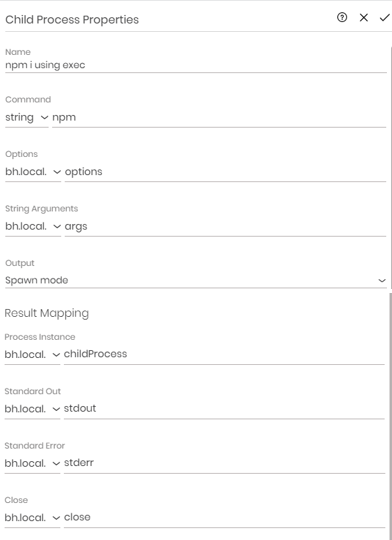Viewport: 392px width, 540px height.
Task: Close the Child Process Properties panel
Action: point(363,18)
